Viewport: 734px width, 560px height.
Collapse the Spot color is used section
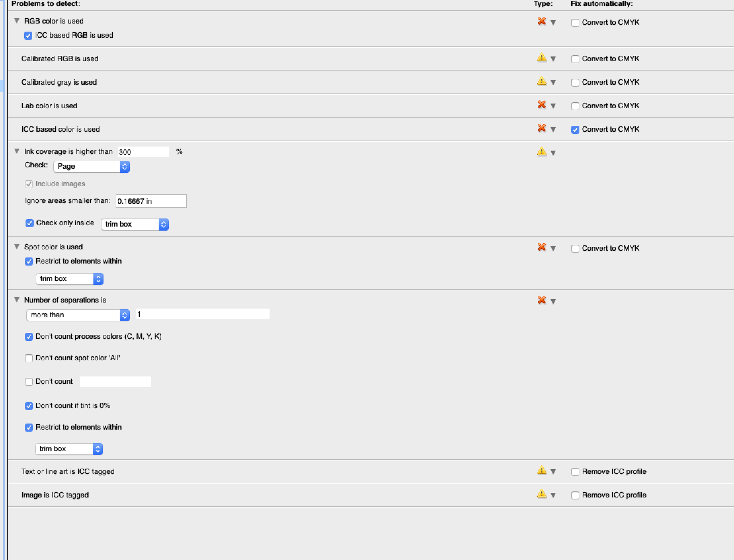pos(17,247)
